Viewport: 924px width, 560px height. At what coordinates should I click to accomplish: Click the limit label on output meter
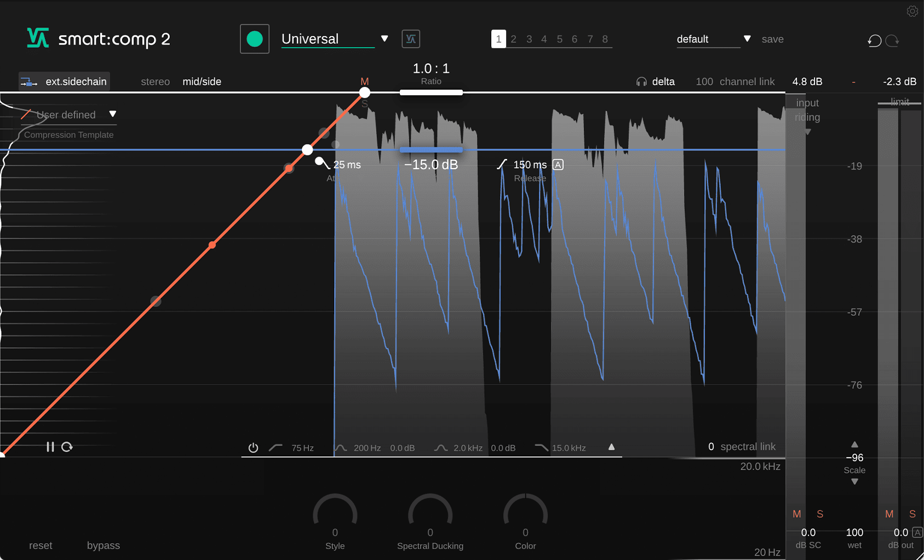coord(900,102)
